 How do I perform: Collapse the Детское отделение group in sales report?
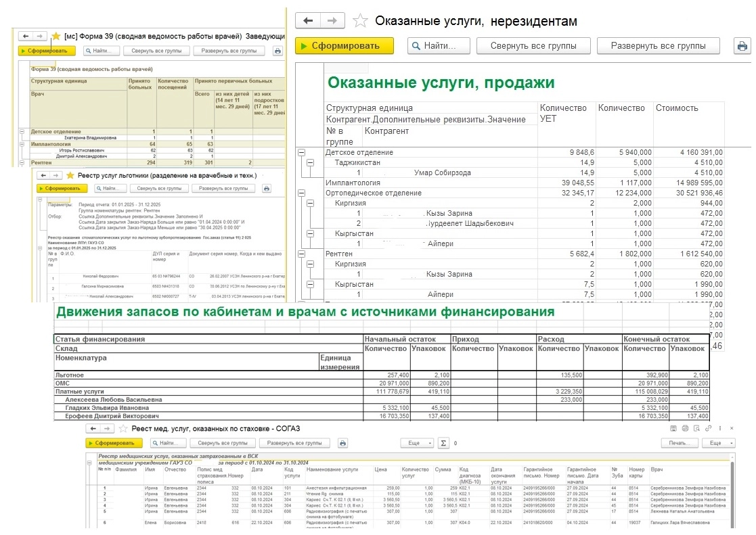click(x=301, y=153)
